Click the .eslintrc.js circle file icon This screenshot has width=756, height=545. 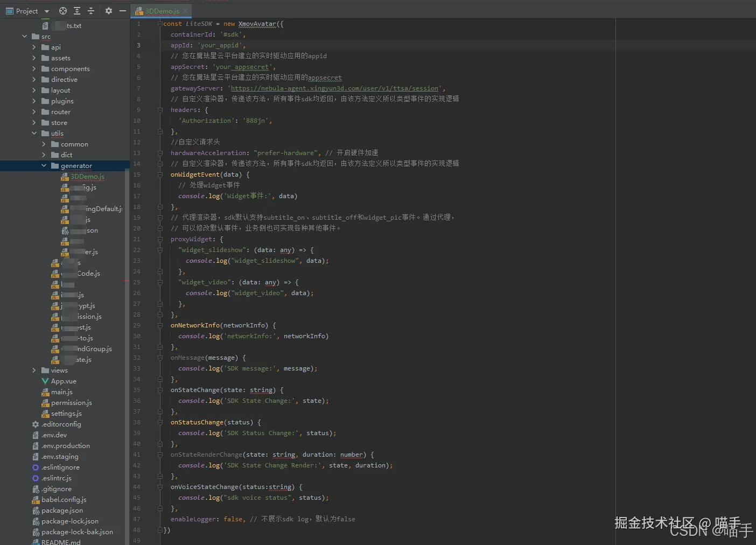[x=36, y=478]
